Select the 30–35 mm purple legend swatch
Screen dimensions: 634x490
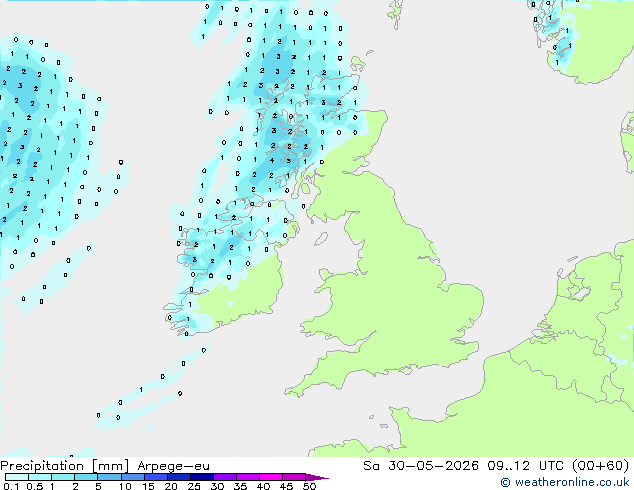pyautogui.click(x=225, y=477)
